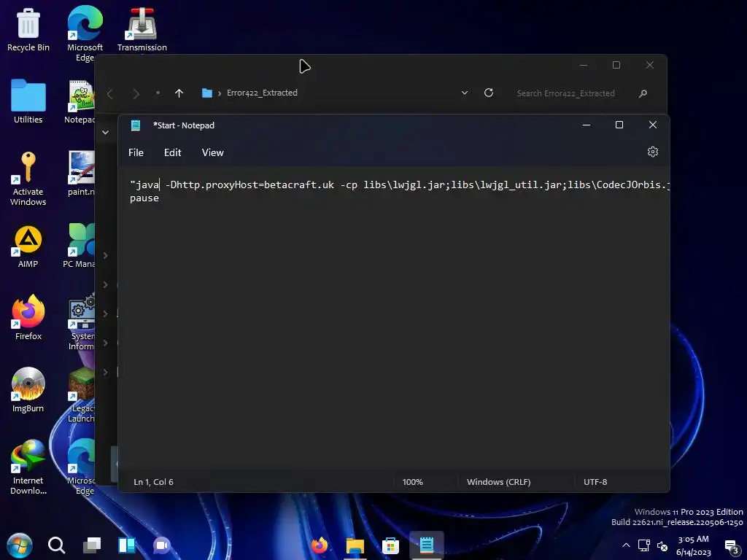This screenshot has width=747, height=560.
Task: Refresh the Error422_Extracted folder
Action: [x=488, y=93]
